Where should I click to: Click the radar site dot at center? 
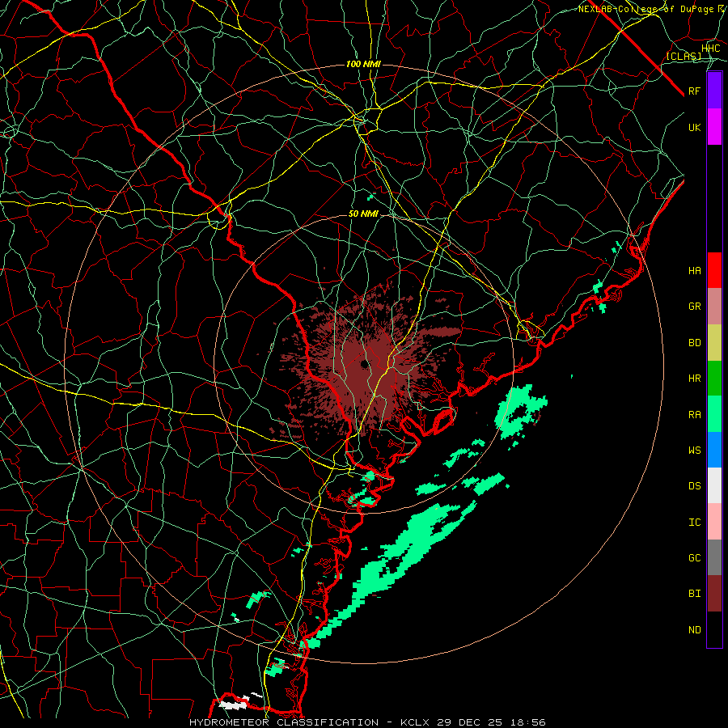pyautogui.click(x=365, y=365)
